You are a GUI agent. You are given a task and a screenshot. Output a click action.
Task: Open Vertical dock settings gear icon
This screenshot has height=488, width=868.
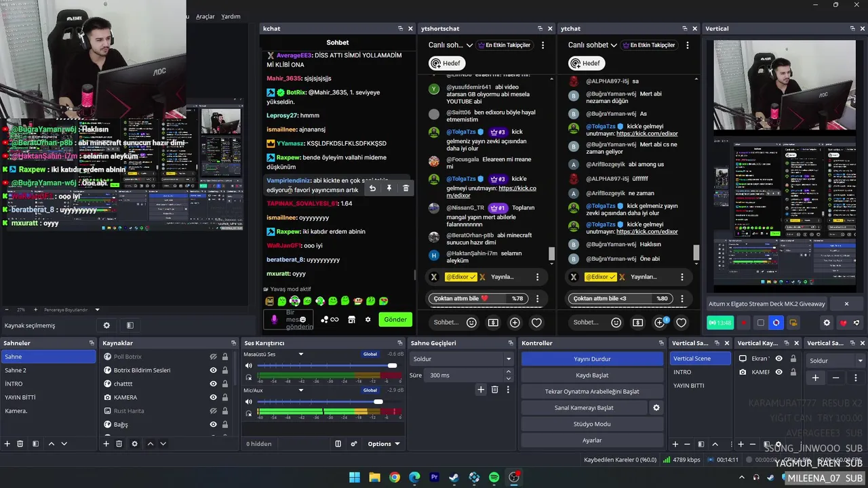(x=827, y=323)
